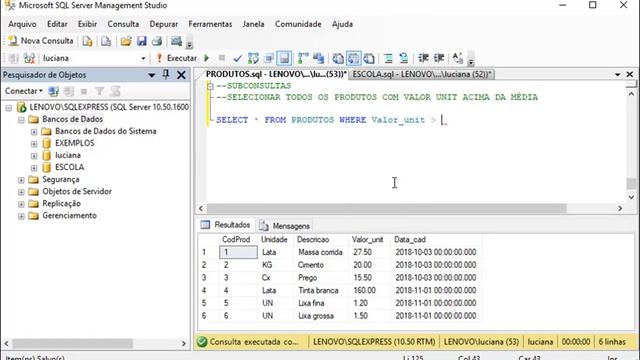Collapse the LENOVO\SQLEXPRESS server node
The width and height of the screenshot is (640, 360).
click(9, 108)
